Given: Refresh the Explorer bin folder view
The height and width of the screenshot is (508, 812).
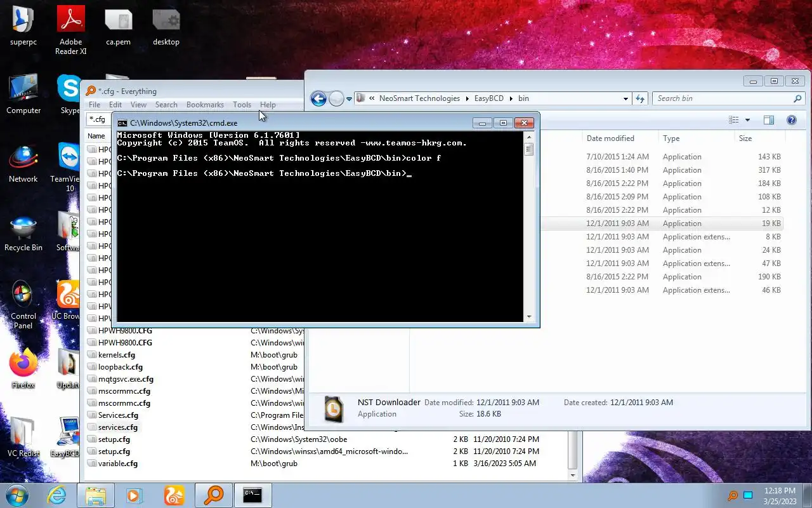Looking at the screenshot, I should coord(640,98).
